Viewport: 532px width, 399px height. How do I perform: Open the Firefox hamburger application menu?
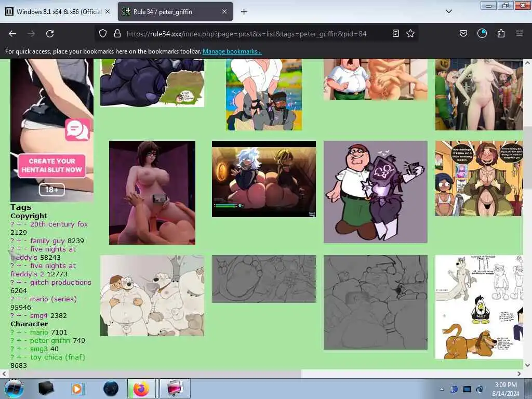coord(520,33)
